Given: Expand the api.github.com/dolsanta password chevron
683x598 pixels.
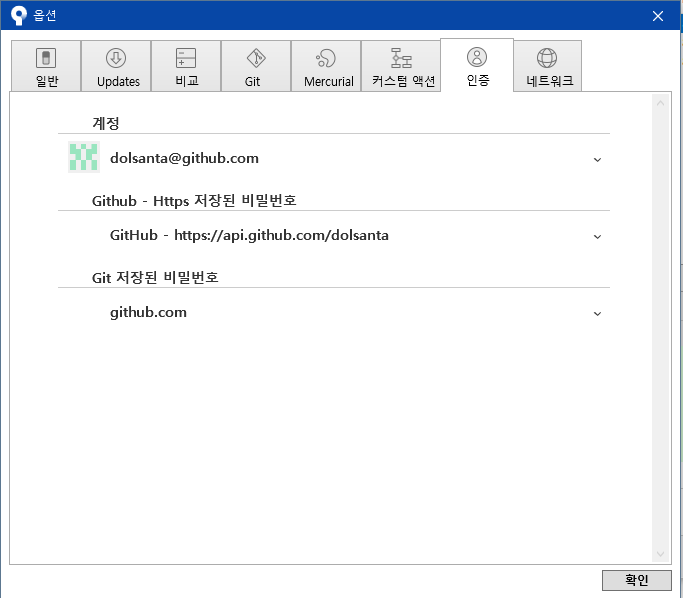Looking at the screenshot, I should click(x=598, y=236).
